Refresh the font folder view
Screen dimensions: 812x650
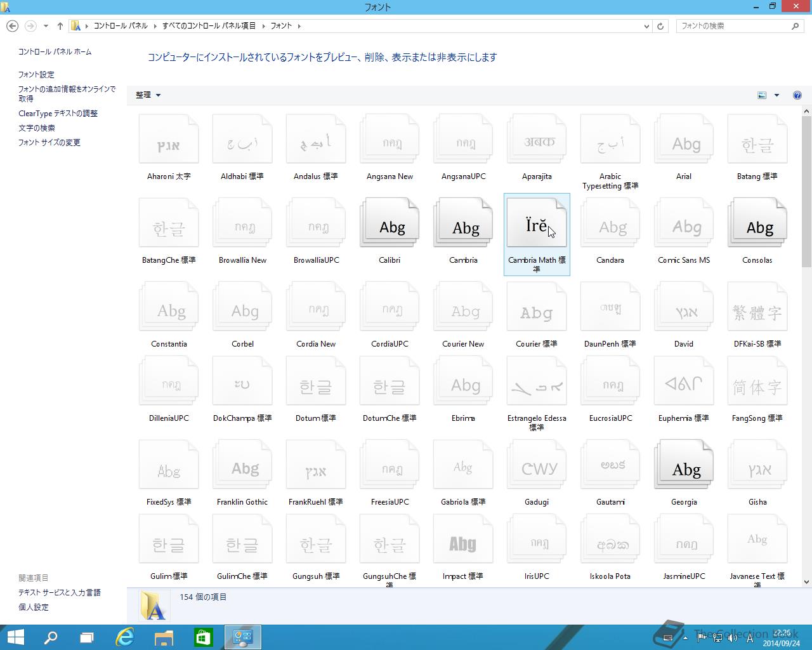click(x=660, y=26)
